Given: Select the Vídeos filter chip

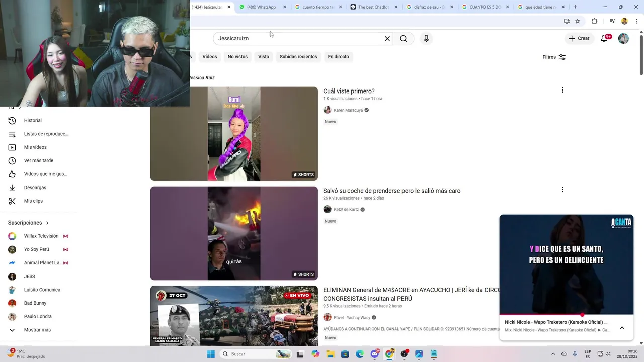Looking at the screenshot, I should click(x=210, y=57).
